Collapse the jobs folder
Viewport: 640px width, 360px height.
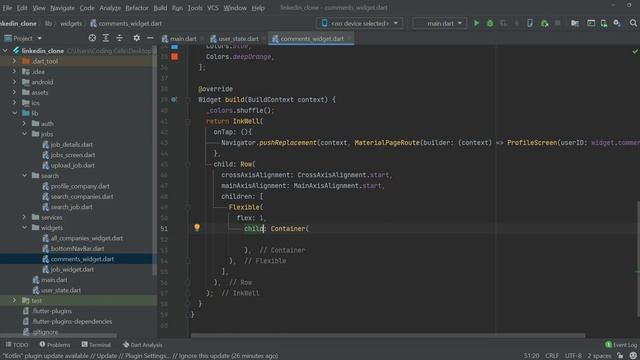[24, 133]
